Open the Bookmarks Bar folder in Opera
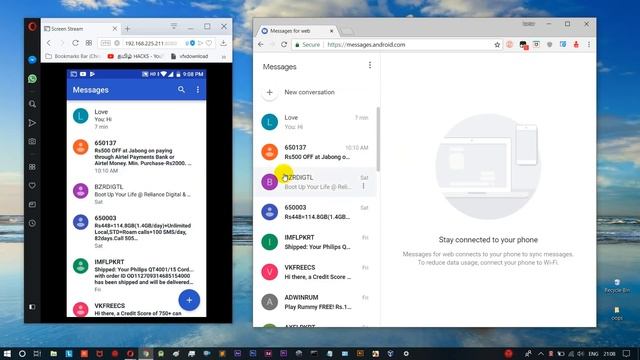The image size is (640, 360). click(73, 56)
